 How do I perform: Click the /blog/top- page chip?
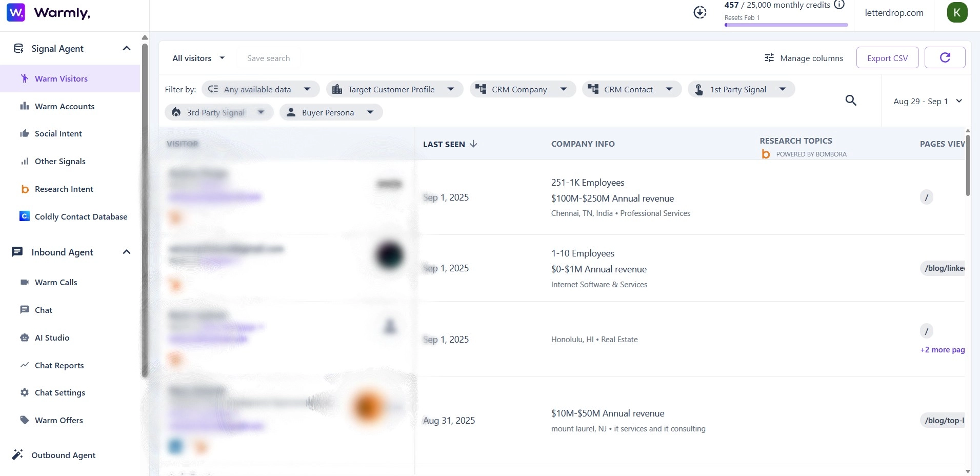click(944, 421)
